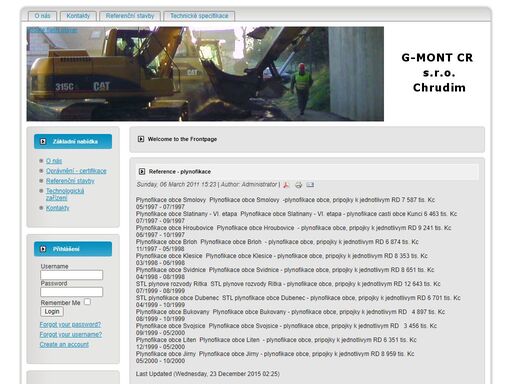
Task: Toggle the Remember Me checkbox
Action: [87, 302]
